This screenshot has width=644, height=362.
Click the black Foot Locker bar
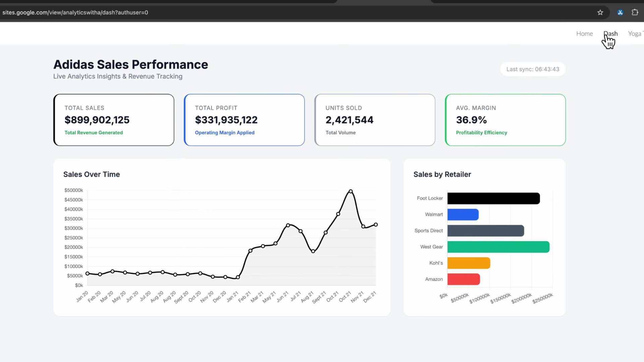click(x=493, y=198)
